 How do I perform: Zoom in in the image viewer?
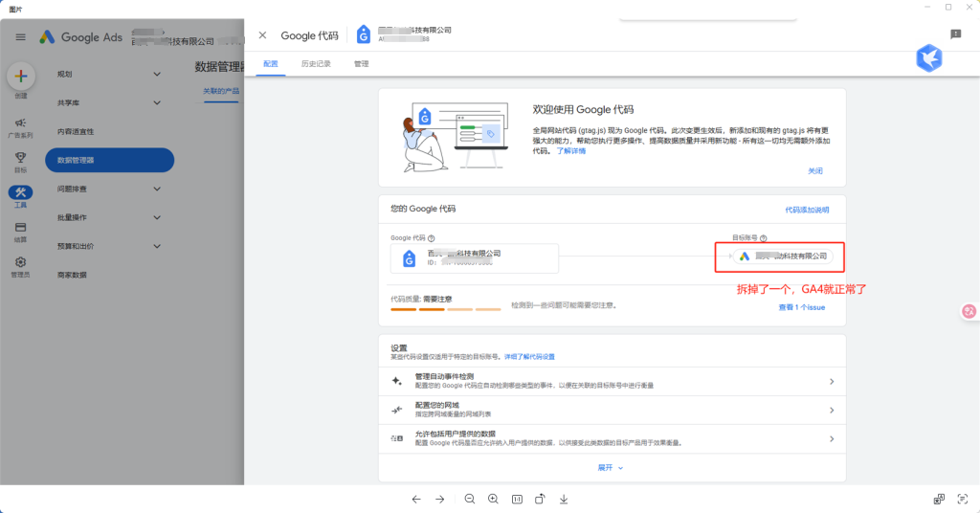[x=493, y=500]
